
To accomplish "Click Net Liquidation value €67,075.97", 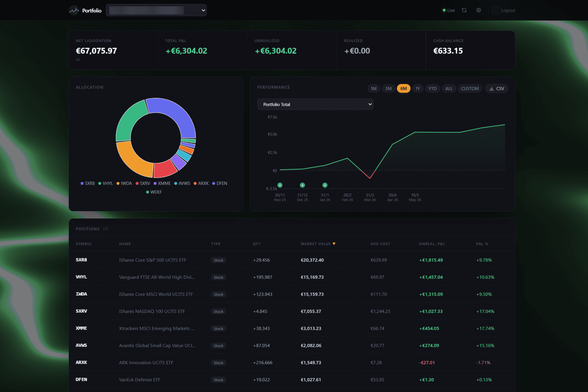I will (96, 51).
